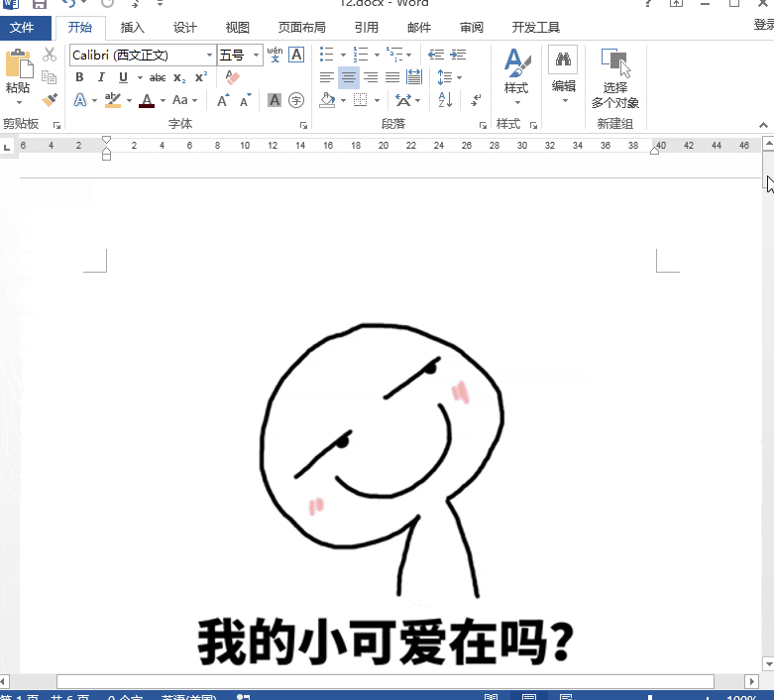Click the horizontal scrollbar track

386,681
